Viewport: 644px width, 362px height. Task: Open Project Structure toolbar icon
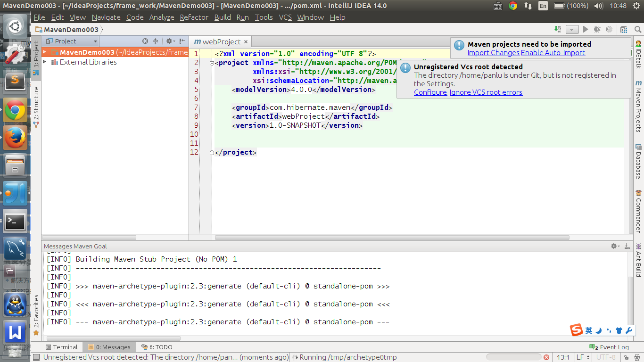coord(624,29)
